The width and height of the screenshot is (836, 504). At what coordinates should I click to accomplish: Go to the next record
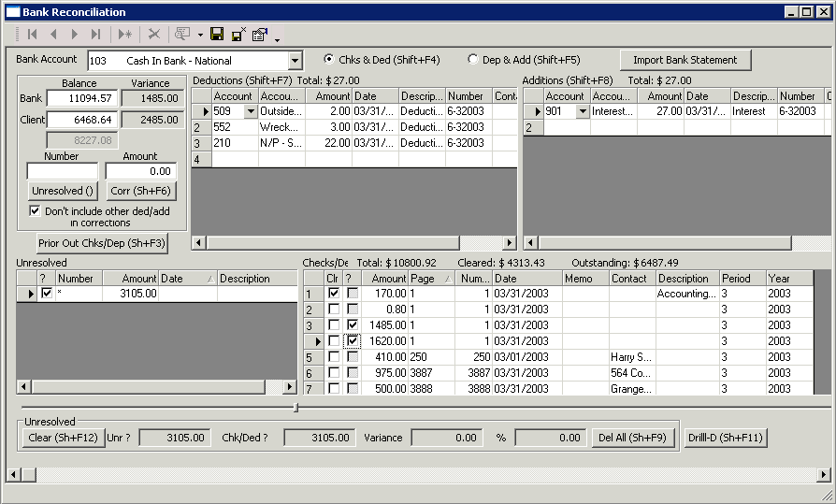pos(74,35)
